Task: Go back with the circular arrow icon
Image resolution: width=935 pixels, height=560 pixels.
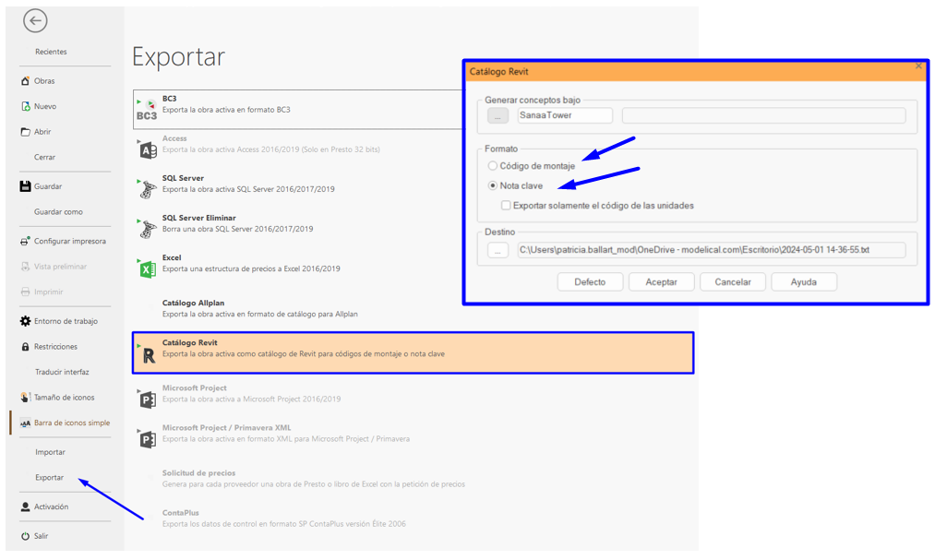Action: (35, 21)
